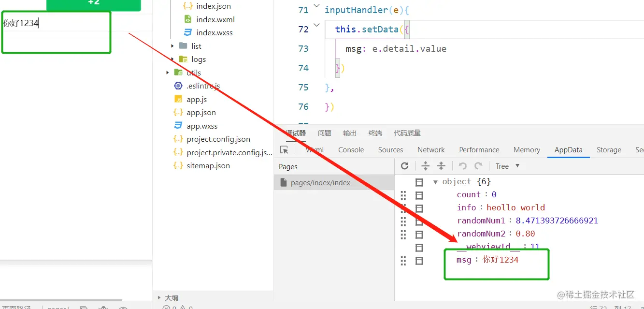
Task: Open the Tree view mode dropdown
Action: [x=508, y=166]
